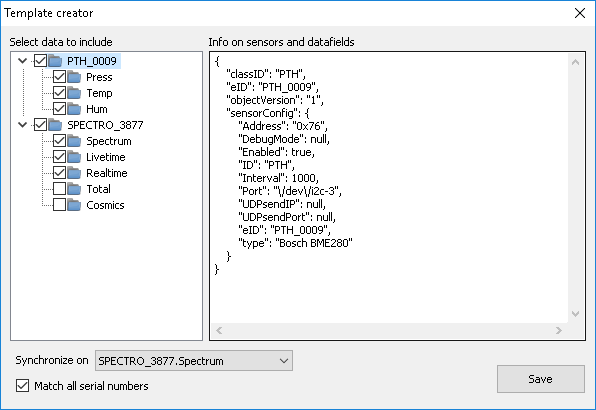Viewport: 596px width, 410px height.
Task: Uncheck Match all serial numbers
Action: pyautogui.click(x=22, y=386)
